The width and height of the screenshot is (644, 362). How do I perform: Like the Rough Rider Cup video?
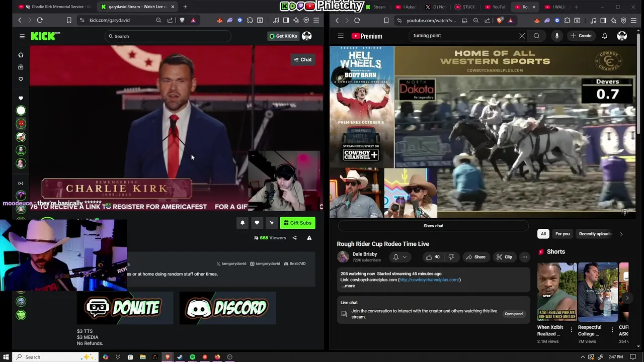[x=433, y=257]
